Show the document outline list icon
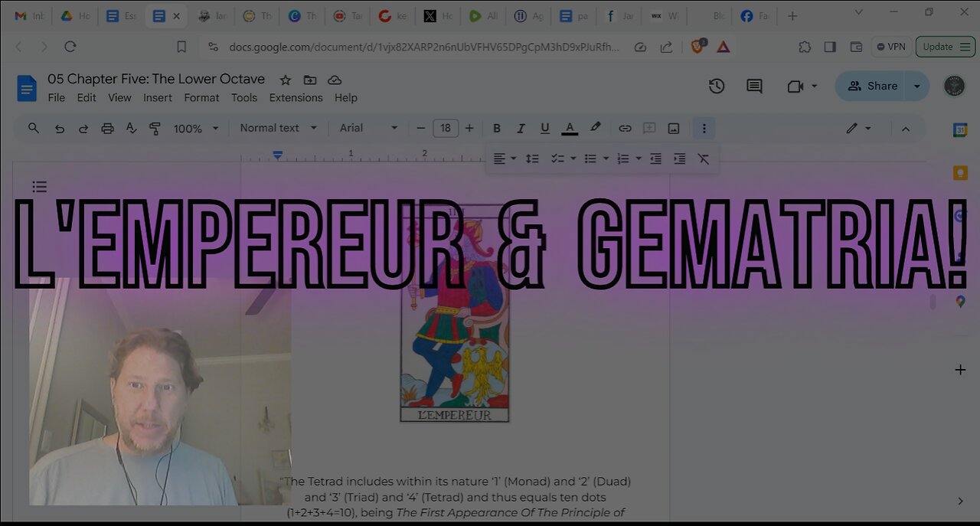 (40, 186)
